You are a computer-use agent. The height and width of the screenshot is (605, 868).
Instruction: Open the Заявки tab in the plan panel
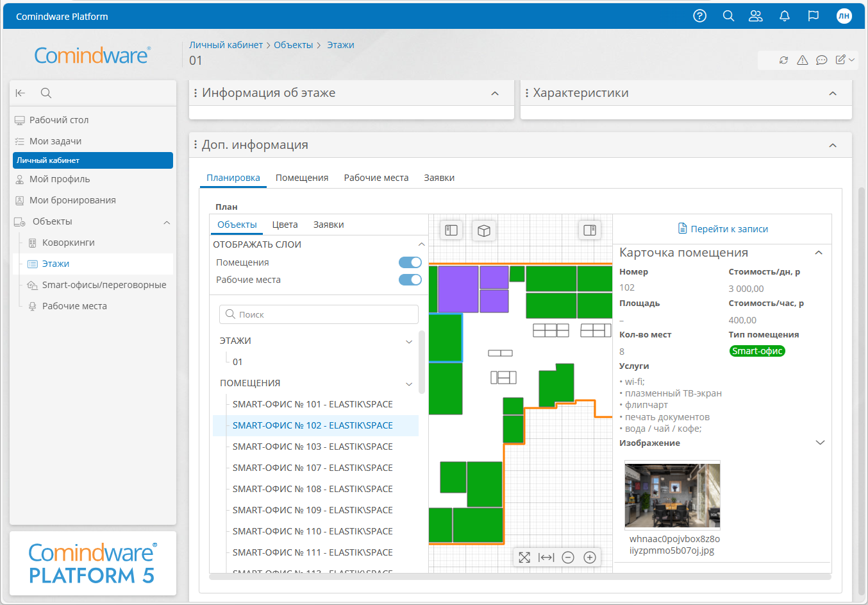coord(329,225)
